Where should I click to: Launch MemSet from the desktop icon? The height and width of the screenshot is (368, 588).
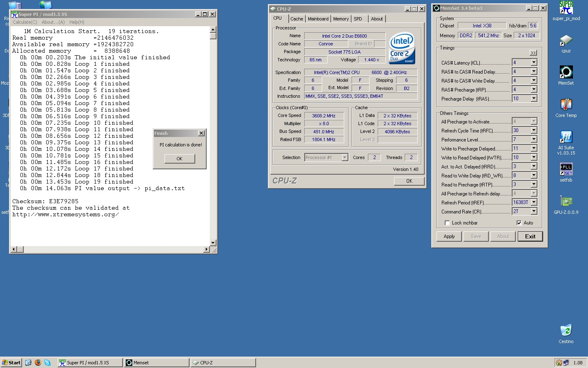566,76
